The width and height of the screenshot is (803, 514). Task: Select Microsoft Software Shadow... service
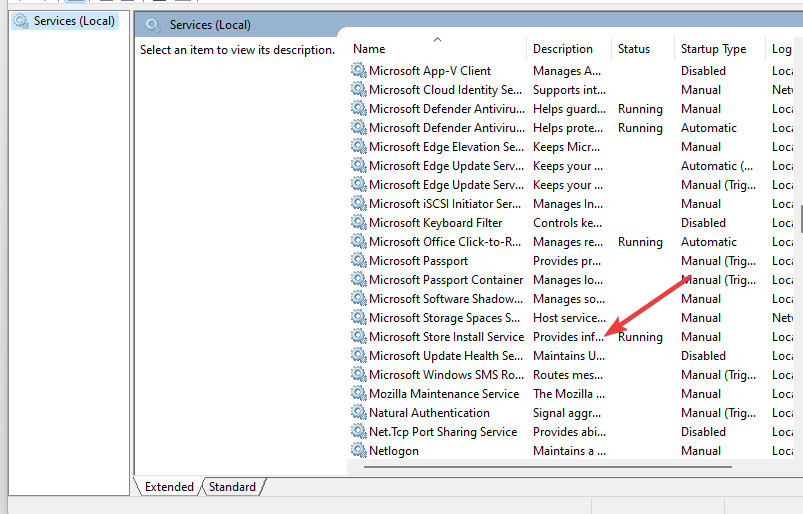click(x=446, y=299)
